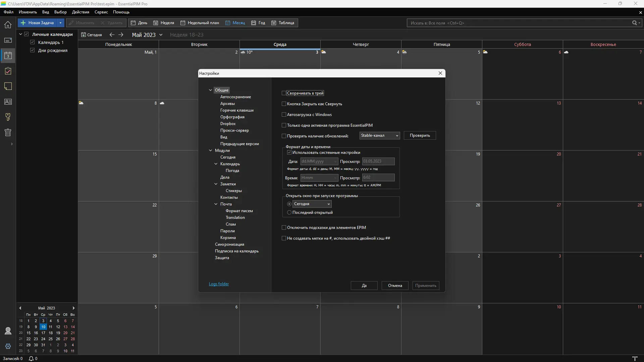
Task: Enable 'Сворачивать в трей' checkbox
Action: [x=284, y=93]
